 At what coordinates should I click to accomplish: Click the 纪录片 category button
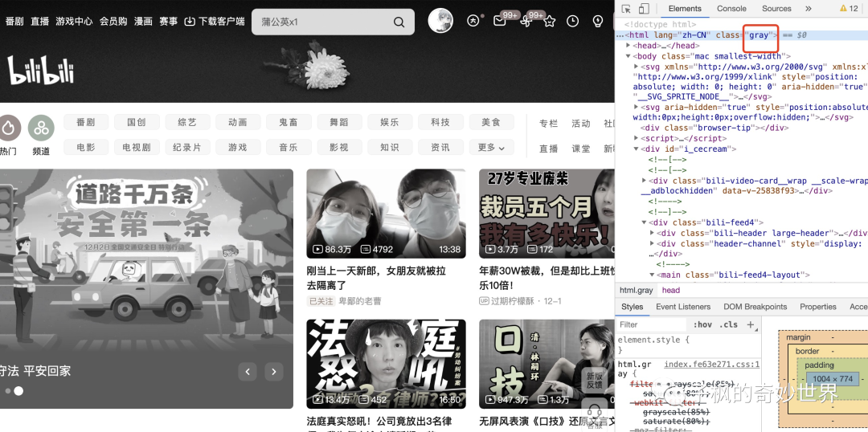pos(187,148)
